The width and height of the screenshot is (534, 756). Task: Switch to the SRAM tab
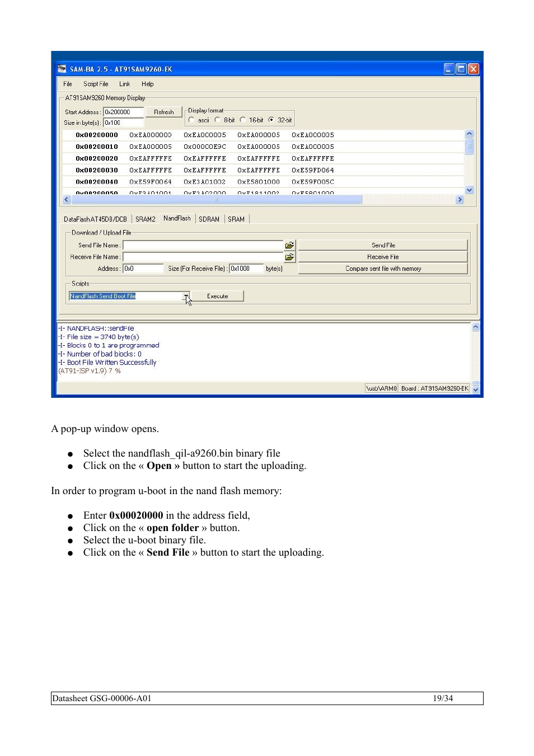(x=236, y=219)
